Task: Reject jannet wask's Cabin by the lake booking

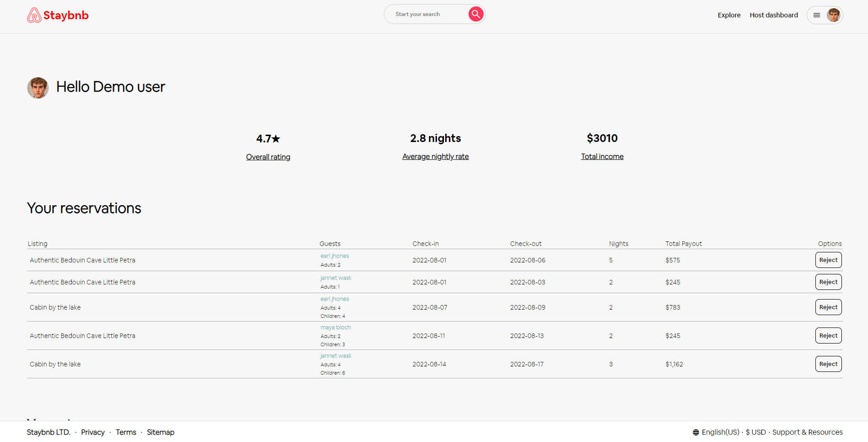Action: click(x=828, y=364)
